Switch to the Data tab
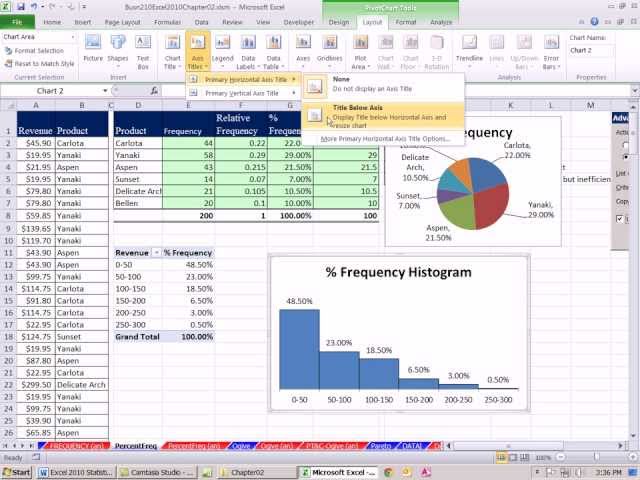Viewport: 640px width, 480px height. [x=202, y=22]
